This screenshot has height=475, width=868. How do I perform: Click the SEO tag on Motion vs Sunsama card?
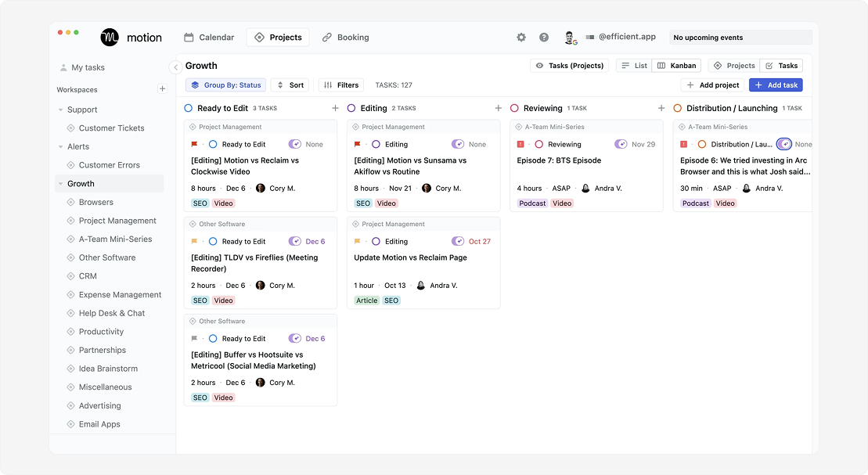pos(363,203)
